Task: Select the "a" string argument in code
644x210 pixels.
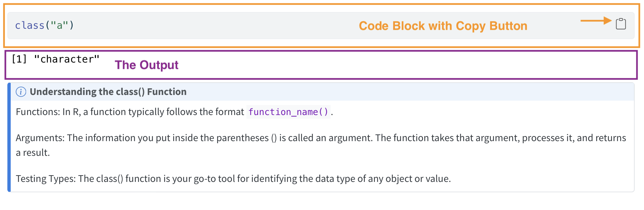Action: coord(60,25)
